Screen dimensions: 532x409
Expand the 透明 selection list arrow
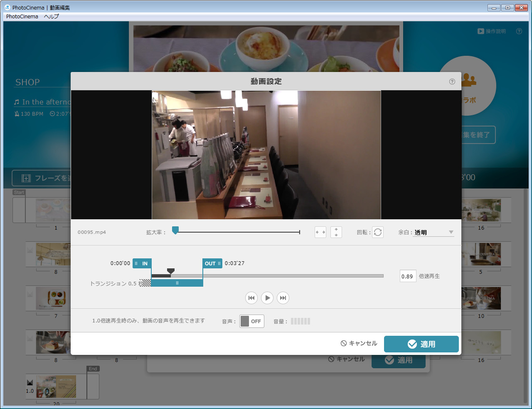(451, 232)
